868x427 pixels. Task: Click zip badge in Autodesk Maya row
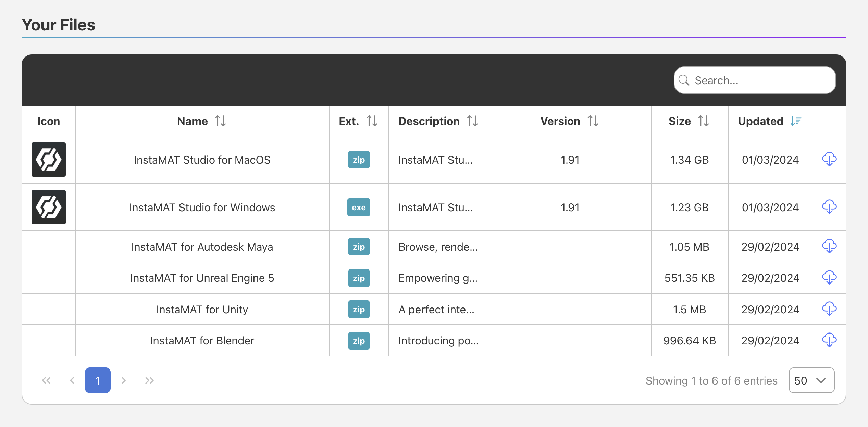pyautogui.click(x=359, y=247)
